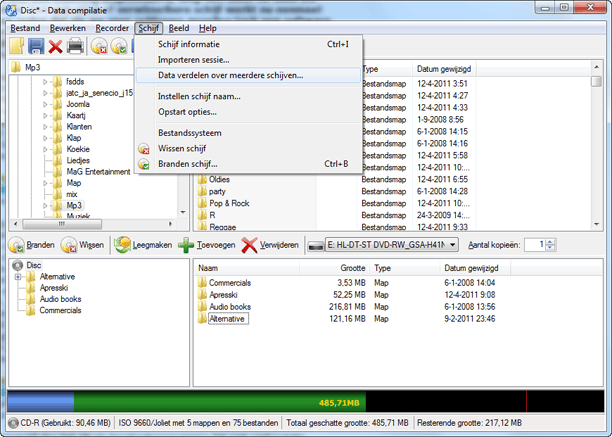Click Audio books folder icon in file list

coord(202,307)
